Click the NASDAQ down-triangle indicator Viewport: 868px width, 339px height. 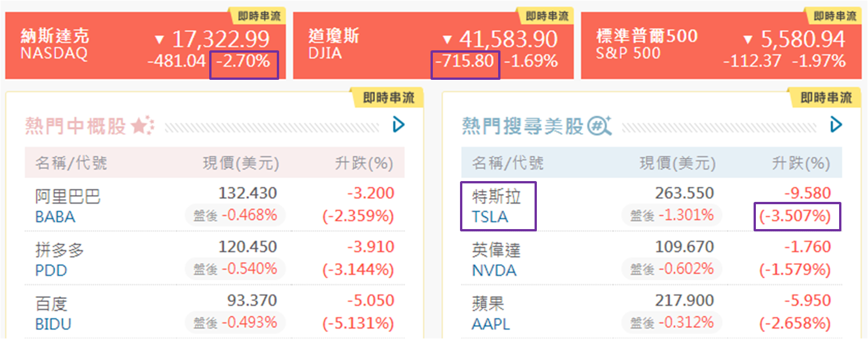coord(160,40)
